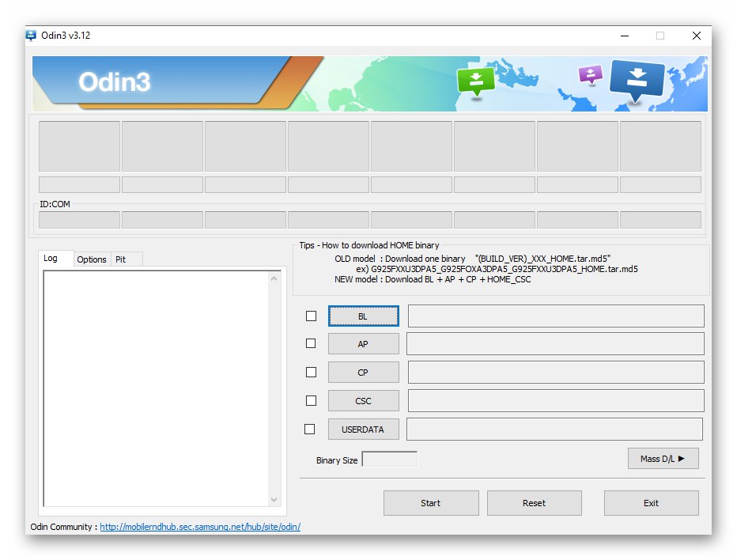Screen dimensions: 737x560
Task: Click the CSC button to choose firmware
Action: [x=363, y=400]
